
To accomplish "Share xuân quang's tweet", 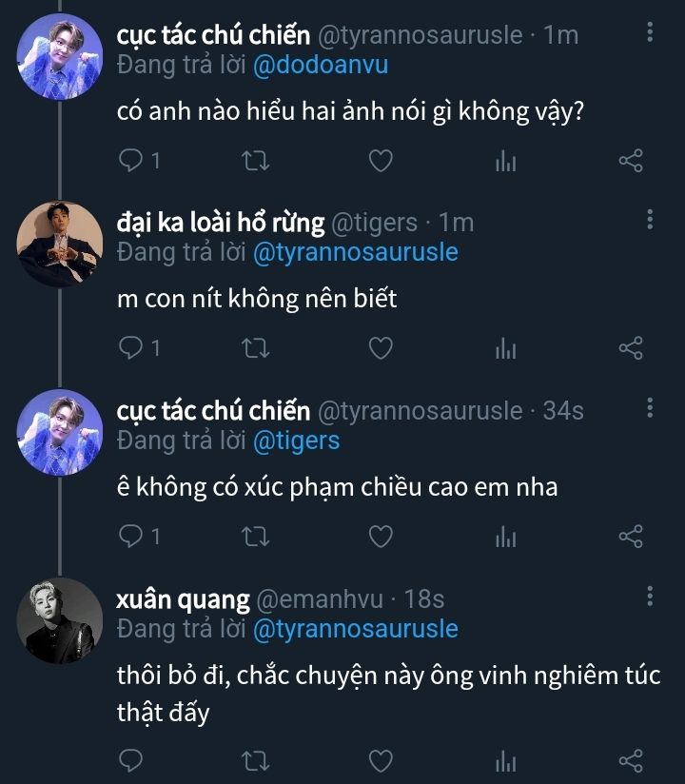I will click(631, 761).
